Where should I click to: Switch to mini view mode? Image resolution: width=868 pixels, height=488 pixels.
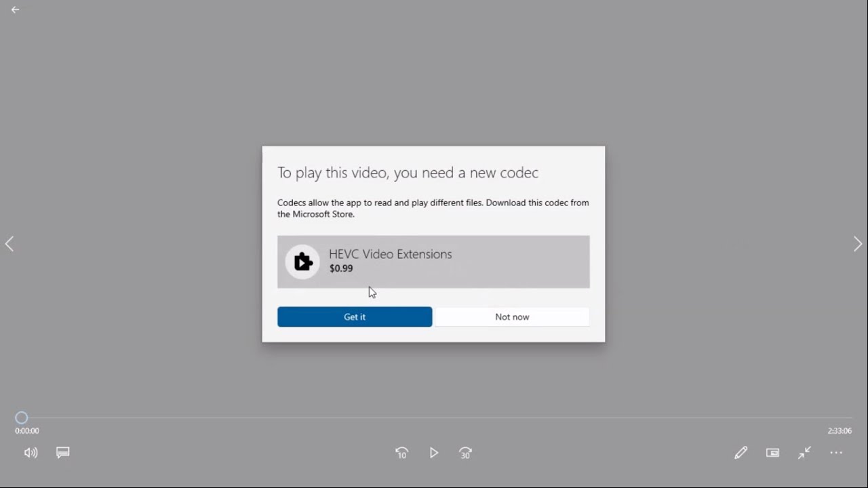[772, 453]
